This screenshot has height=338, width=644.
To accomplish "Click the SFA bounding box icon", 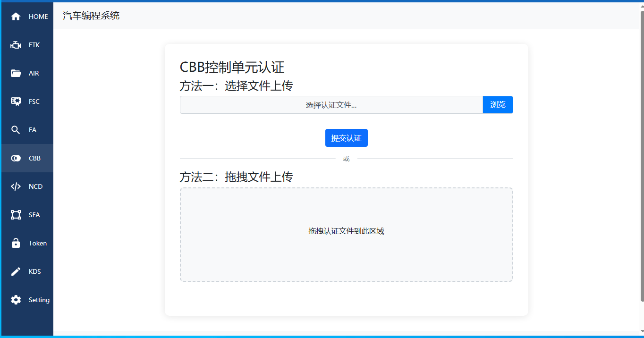I will (16, 215).
